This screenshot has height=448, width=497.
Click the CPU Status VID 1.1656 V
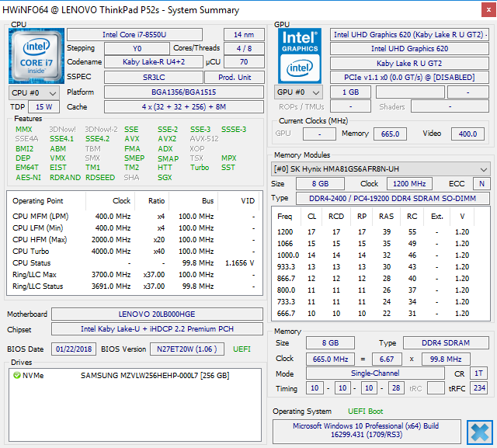[x=240, y=263]
